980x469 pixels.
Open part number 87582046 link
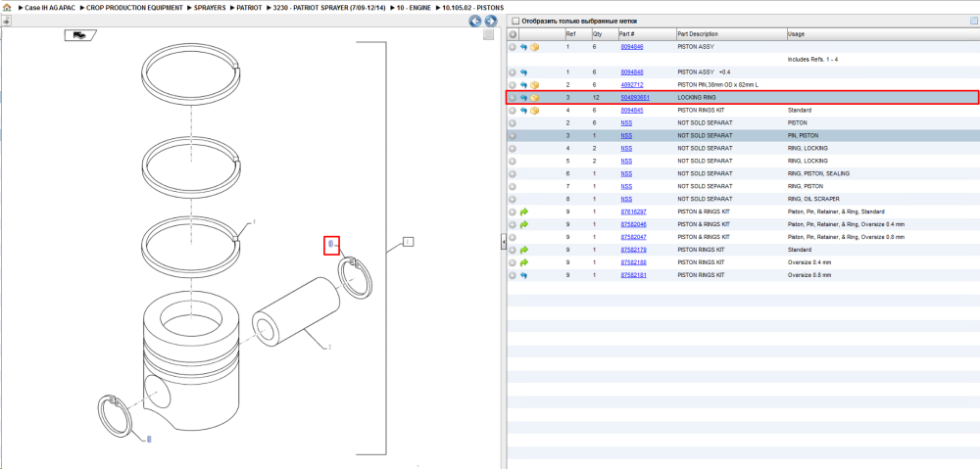coord(633,224)
